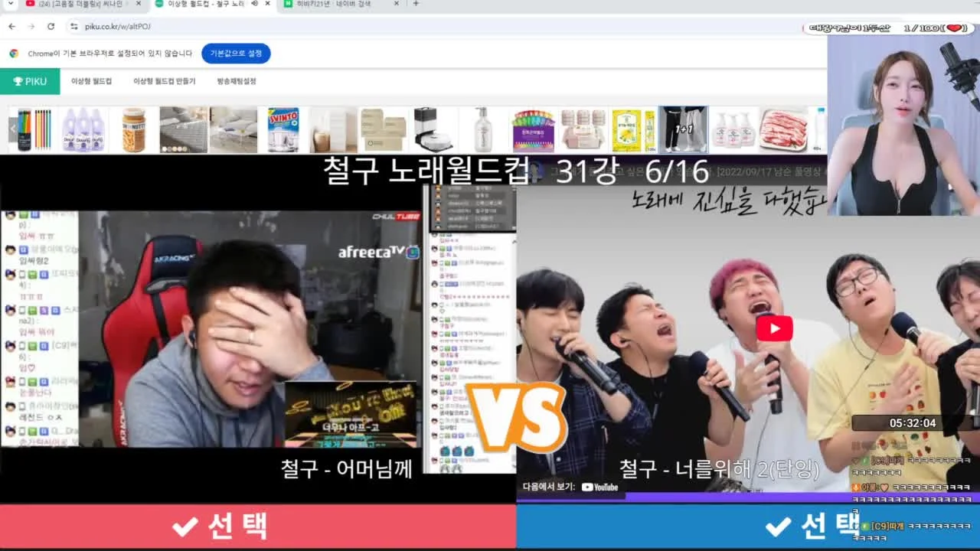Image resolution: width=980 pixels, height=551 pixels.
Task: Open the robot vacuum ad thumbnail
Action: [x=433, y=129]
